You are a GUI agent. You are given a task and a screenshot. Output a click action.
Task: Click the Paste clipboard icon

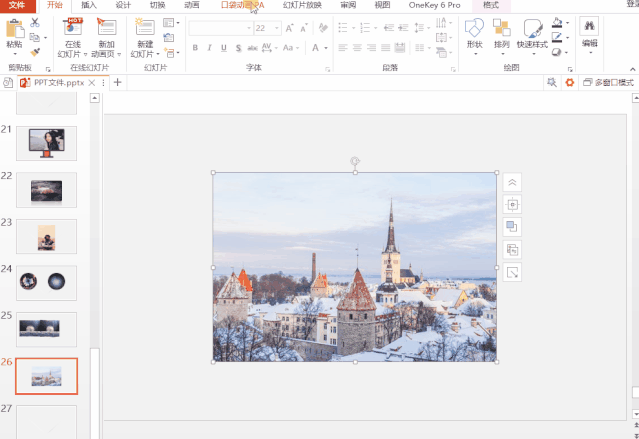point(15,29)
